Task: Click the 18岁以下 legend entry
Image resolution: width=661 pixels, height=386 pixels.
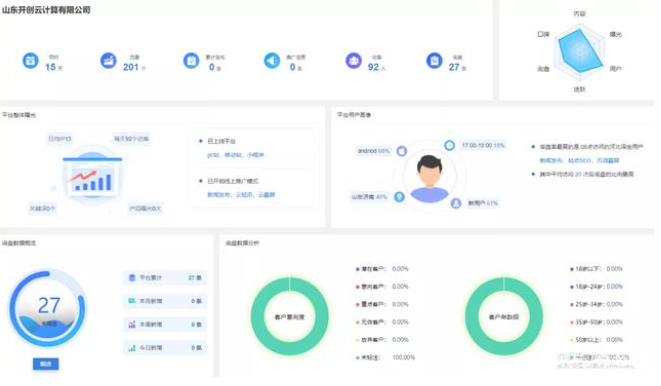Action: click(x=596, y=269)
